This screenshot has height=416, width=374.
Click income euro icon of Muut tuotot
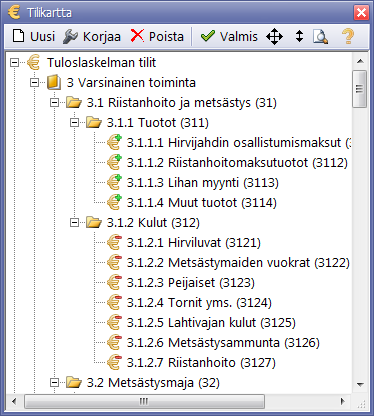pyautogui.click(x=114, y=202)
